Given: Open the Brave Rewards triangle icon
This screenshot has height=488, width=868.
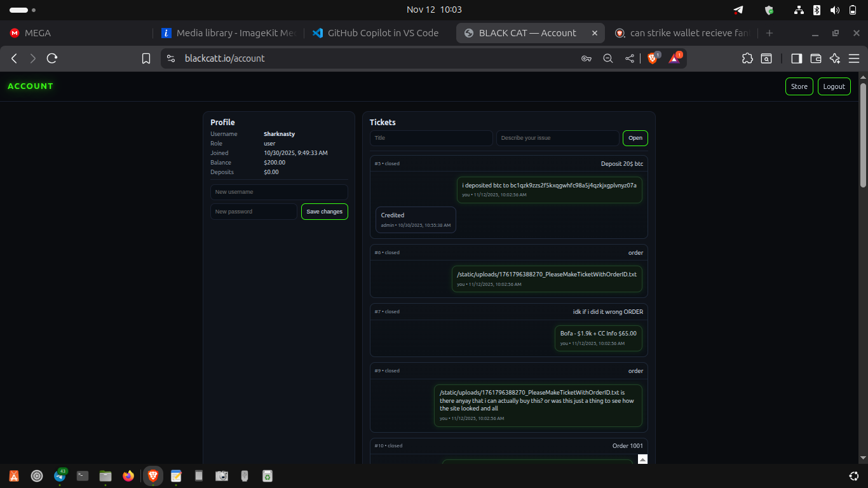Looking at the screenshot, I should coord(674,58).
